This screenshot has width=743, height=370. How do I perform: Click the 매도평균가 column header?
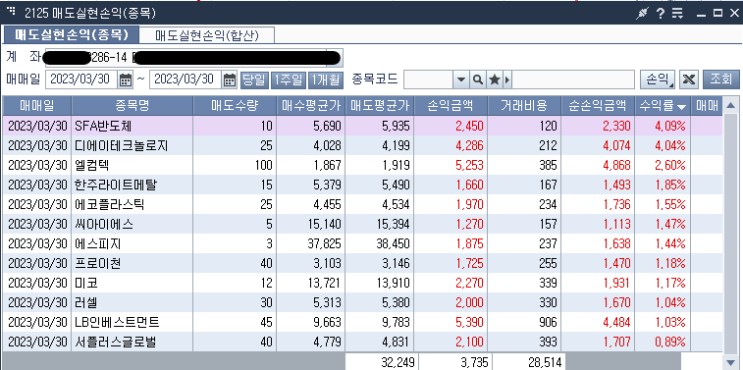(380, 106)
